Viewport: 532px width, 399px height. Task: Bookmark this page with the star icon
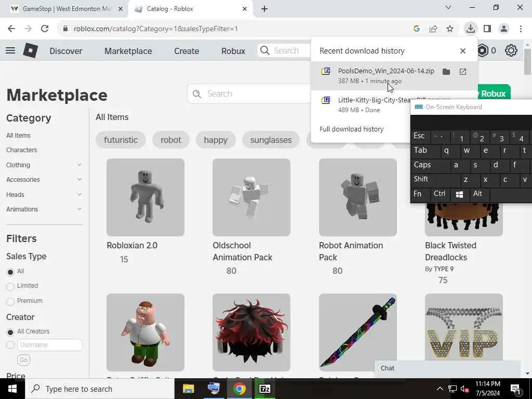(x=450, y=29)
